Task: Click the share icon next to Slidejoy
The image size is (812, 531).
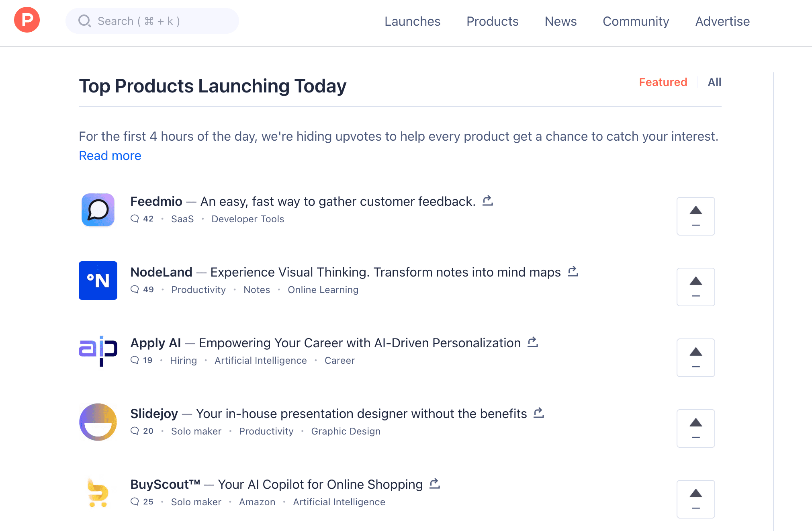Action: [x=539, y=413]
